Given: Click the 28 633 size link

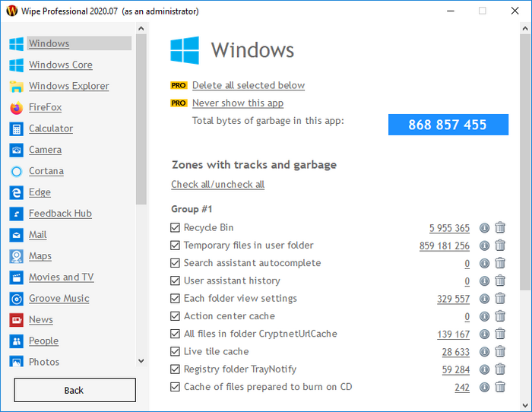Looking at the screenshot, I should (x=456, y=352).
